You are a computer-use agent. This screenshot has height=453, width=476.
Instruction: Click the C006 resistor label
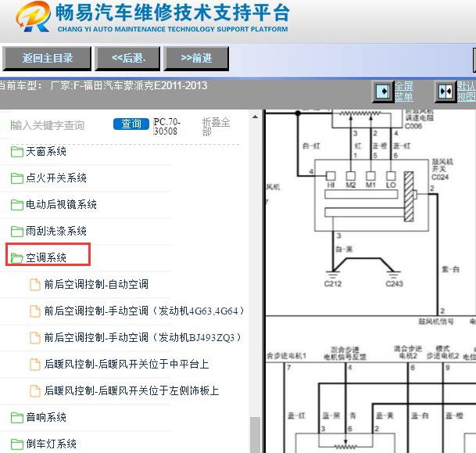[413, 126]
